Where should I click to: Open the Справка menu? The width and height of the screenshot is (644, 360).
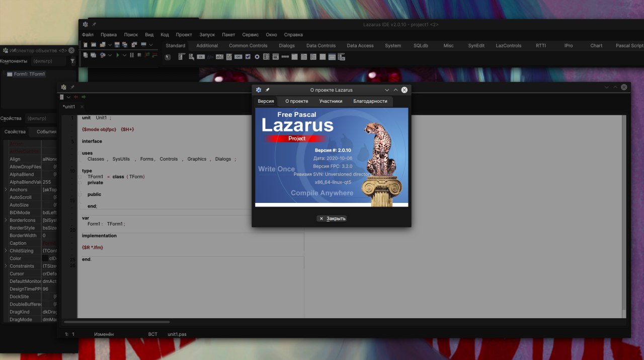[x=293, y=35]
